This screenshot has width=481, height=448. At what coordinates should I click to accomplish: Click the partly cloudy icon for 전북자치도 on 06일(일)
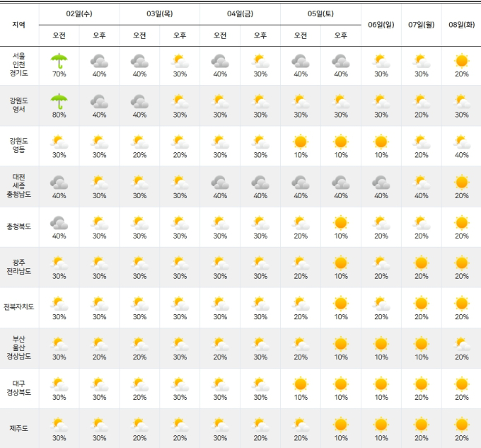tap(381, 304)
